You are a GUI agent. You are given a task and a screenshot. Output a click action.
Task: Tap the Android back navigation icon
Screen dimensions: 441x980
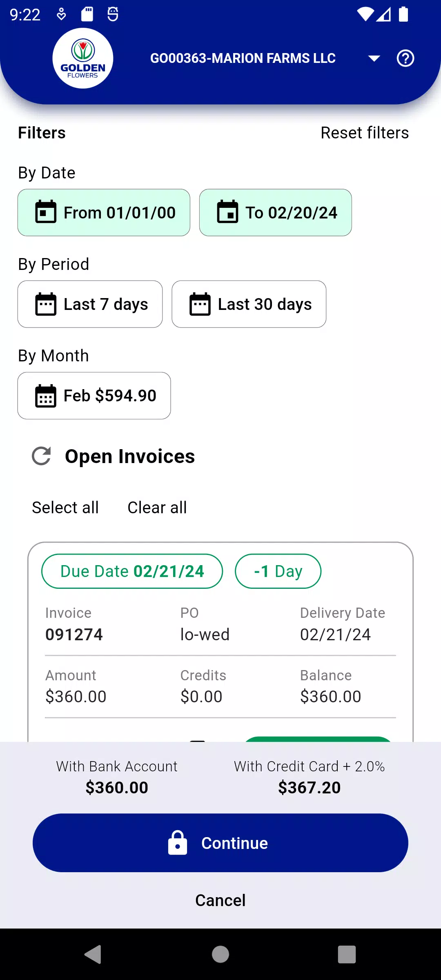pos(93,954)
